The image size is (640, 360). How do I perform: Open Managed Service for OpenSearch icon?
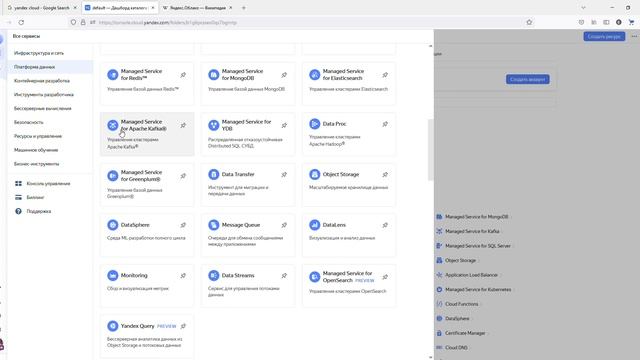point(314,277)
